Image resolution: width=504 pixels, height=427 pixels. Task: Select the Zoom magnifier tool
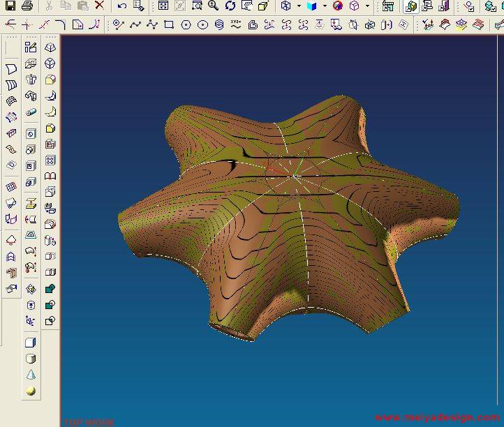(x=213, y=6)
